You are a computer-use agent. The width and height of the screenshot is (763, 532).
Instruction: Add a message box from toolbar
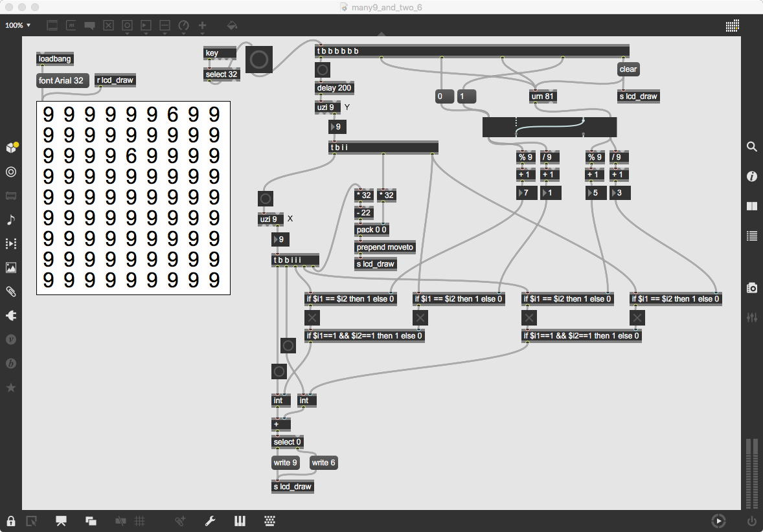coord(71,25)
